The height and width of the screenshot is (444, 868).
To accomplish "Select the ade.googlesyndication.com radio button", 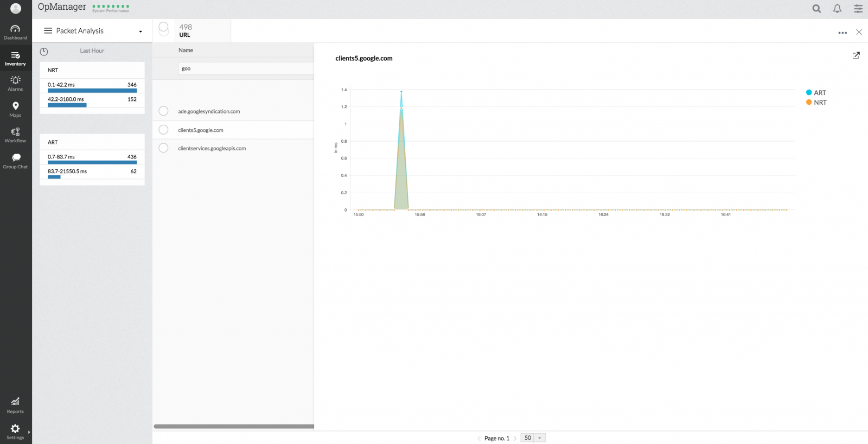I will (163, 111).
